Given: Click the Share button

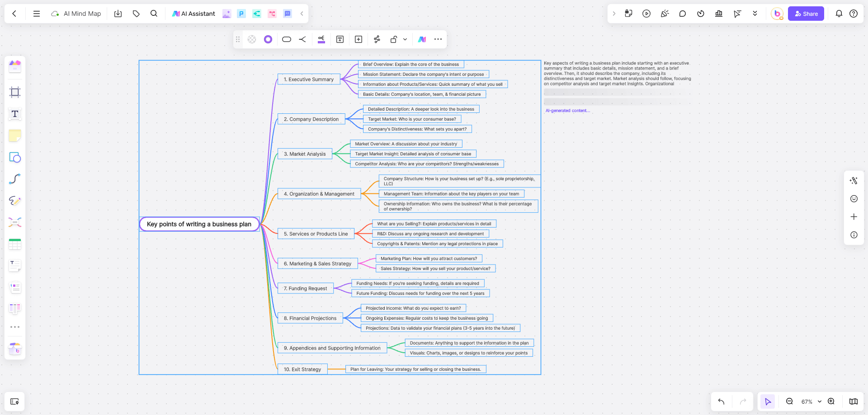Looking at the screenshot, I should 806,14.
